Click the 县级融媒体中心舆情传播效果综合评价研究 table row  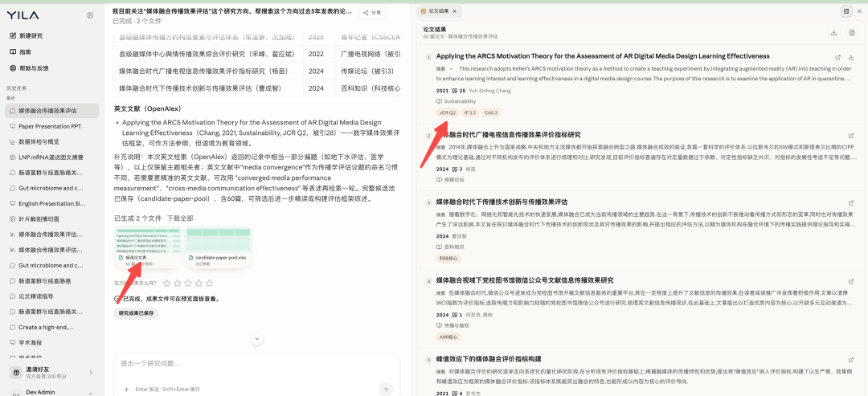pyautogui.click(x=257, y=54)
